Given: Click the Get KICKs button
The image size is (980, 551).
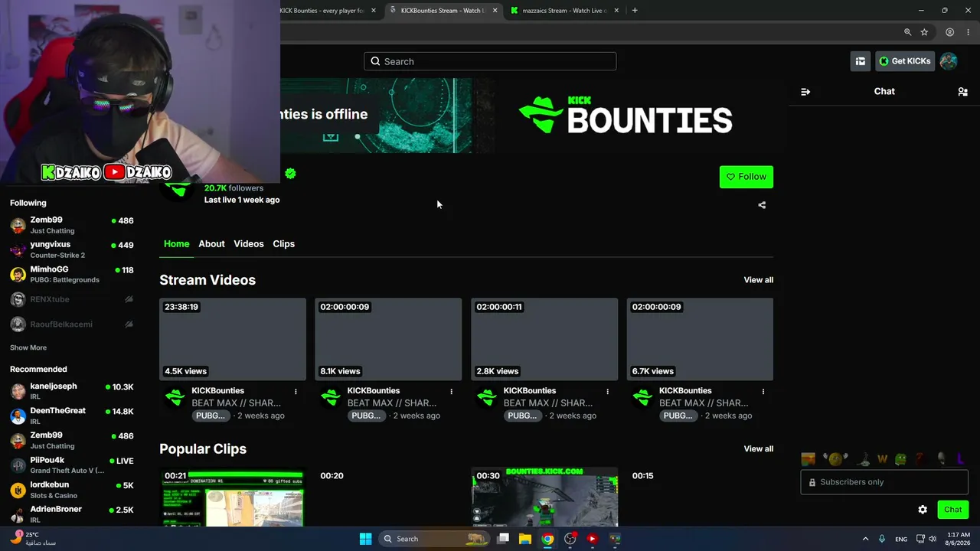Looking at the screenshot, I should 905,61.
